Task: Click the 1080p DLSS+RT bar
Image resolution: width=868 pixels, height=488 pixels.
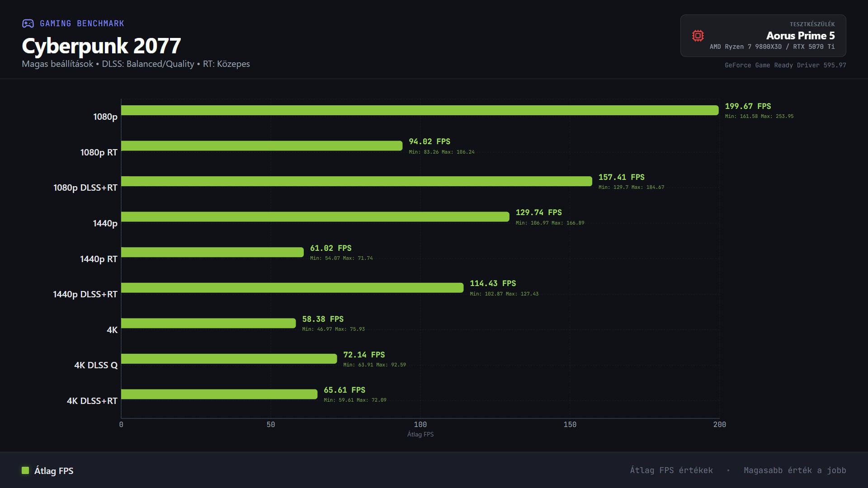Action: [x=356, y=181]
